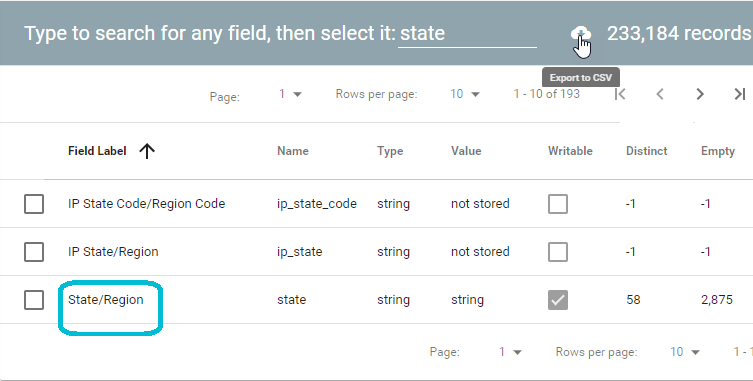
Task: Open the top Rows per page dropdown
Action: click(x=465, y=94)
